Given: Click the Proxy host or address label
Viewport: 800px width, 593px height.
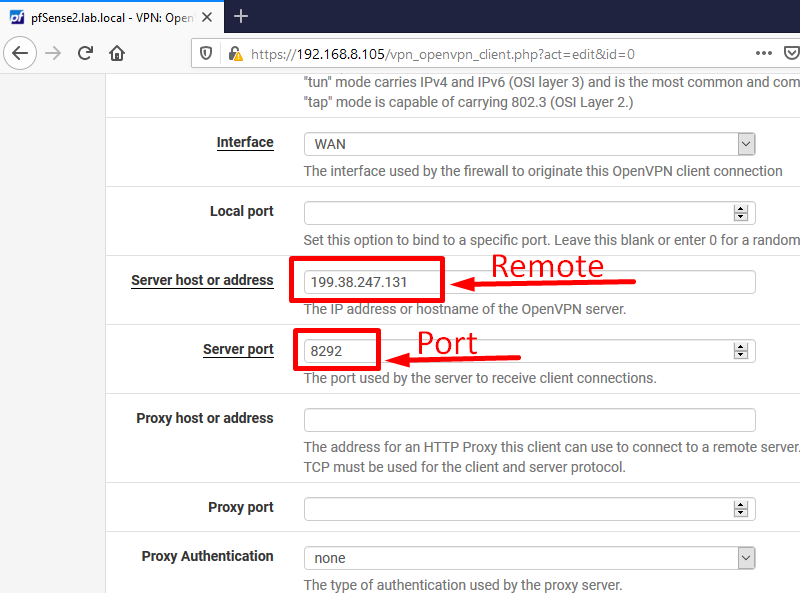Looking at the screenshot, I should [x=205, y=418].
